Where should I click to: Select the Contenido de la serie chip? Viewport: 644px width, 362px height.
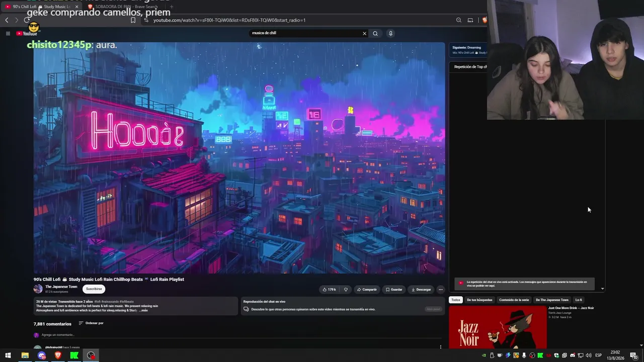point(514,300)
